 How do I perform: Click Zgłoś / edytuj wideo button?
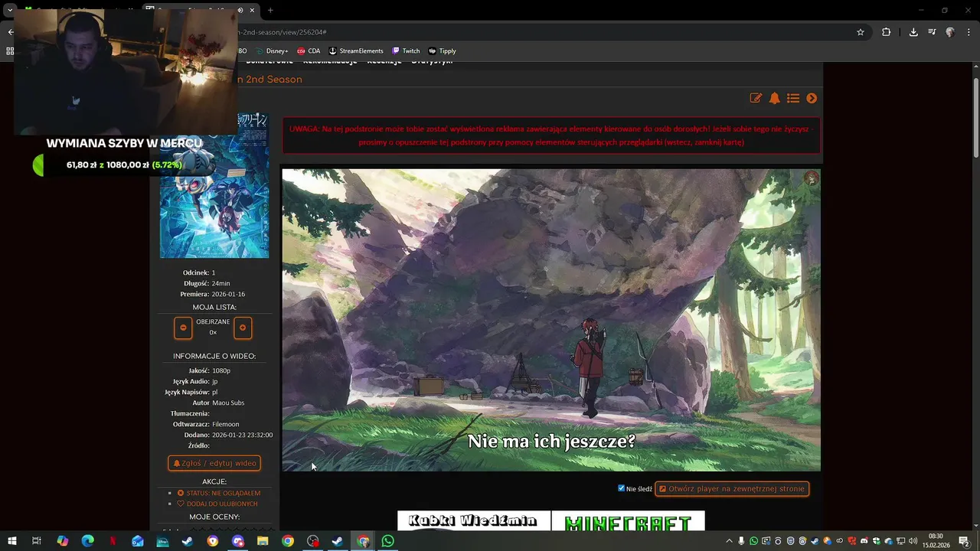[x=214, y=463]
